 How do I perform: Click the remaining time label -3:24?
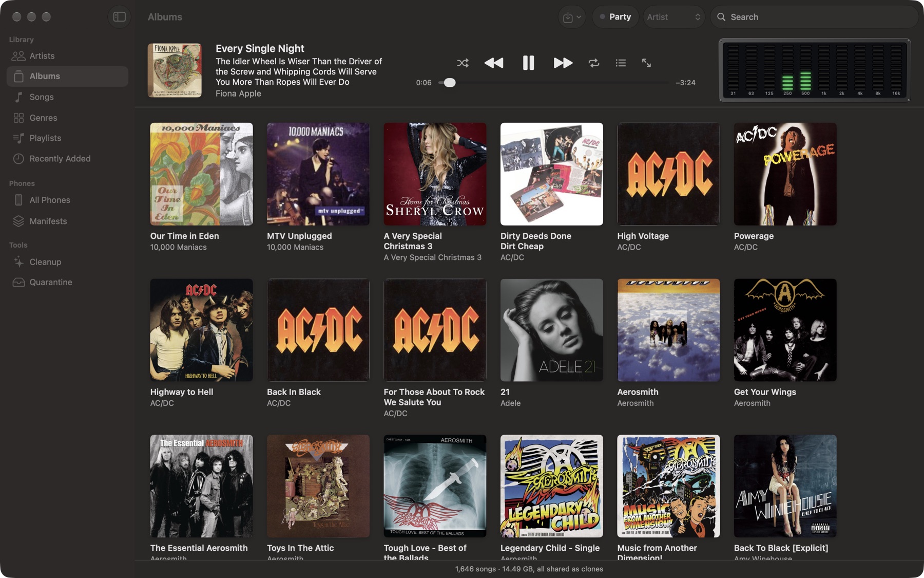tap(685, 83)
